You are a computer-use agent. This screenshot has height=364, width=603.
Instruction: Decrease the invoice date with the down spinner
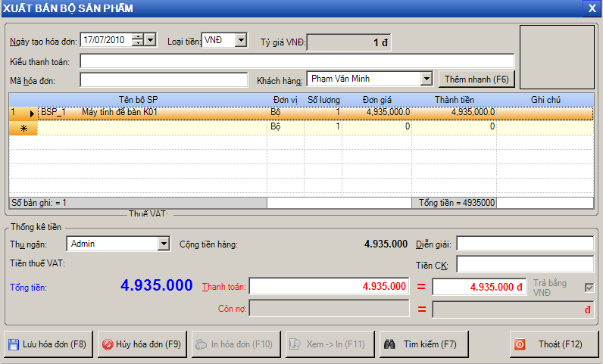[138, 43]
